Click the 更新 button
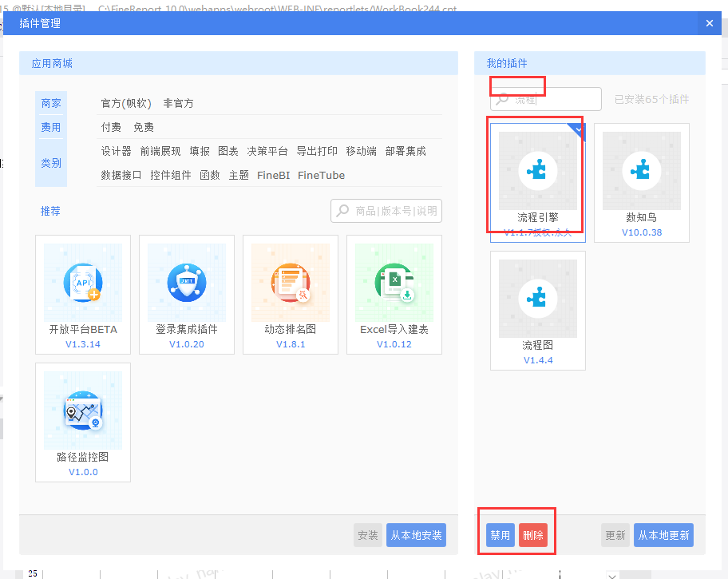This screenshot has width=728, height=579. [x=615, y=535]
